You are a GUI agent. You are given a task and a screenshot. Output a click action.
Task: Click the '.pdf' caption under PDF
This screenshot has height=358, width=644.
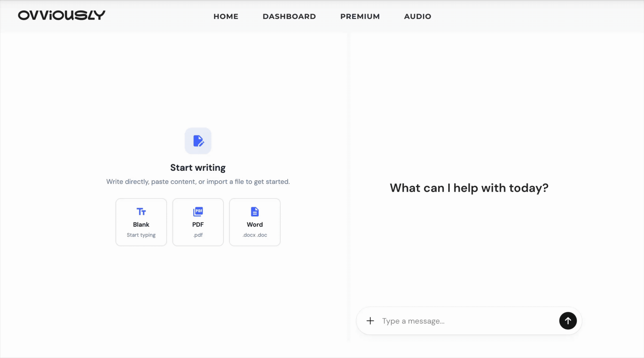point(198,235)
